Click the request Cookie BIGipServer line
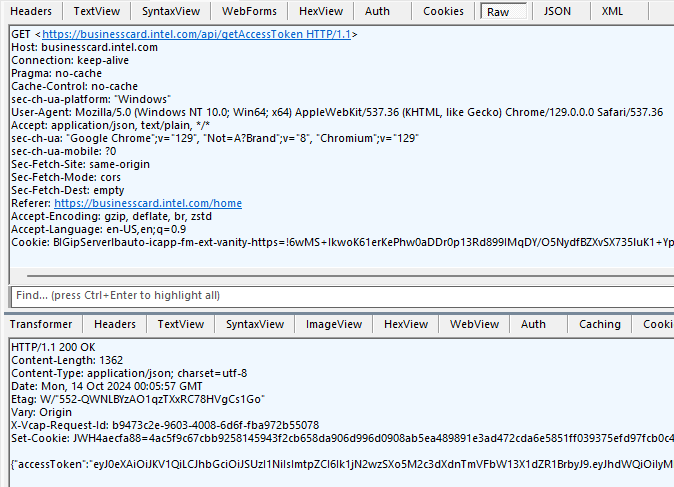 click(x=342, y=242)
